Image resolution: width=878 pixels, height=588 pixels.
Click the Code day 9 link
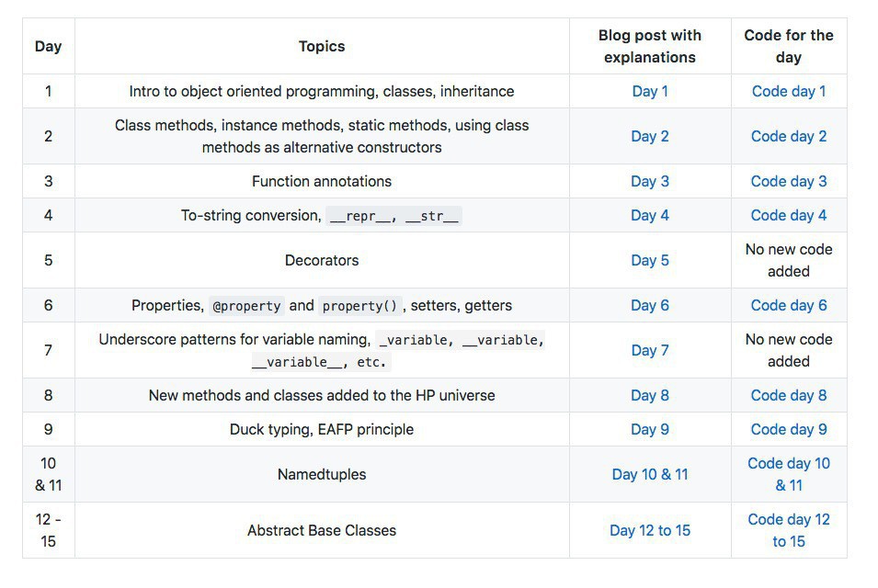(788, 429)
